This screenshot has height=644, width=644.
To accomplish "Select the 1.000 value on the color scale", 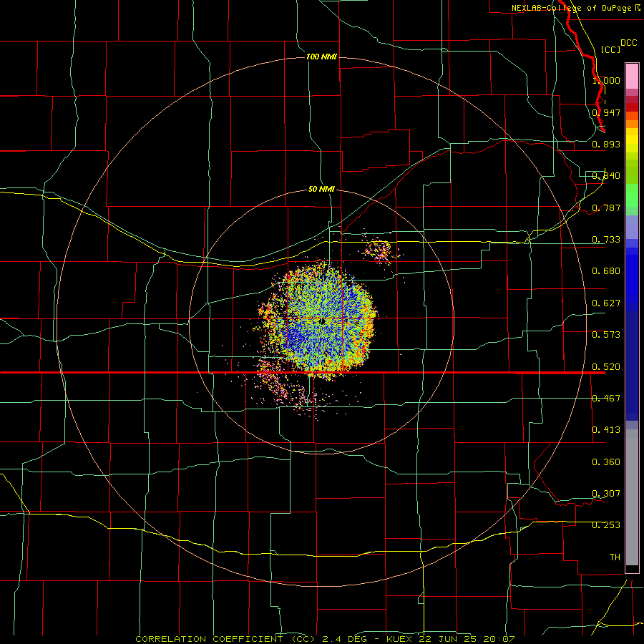I will (606, 80).
